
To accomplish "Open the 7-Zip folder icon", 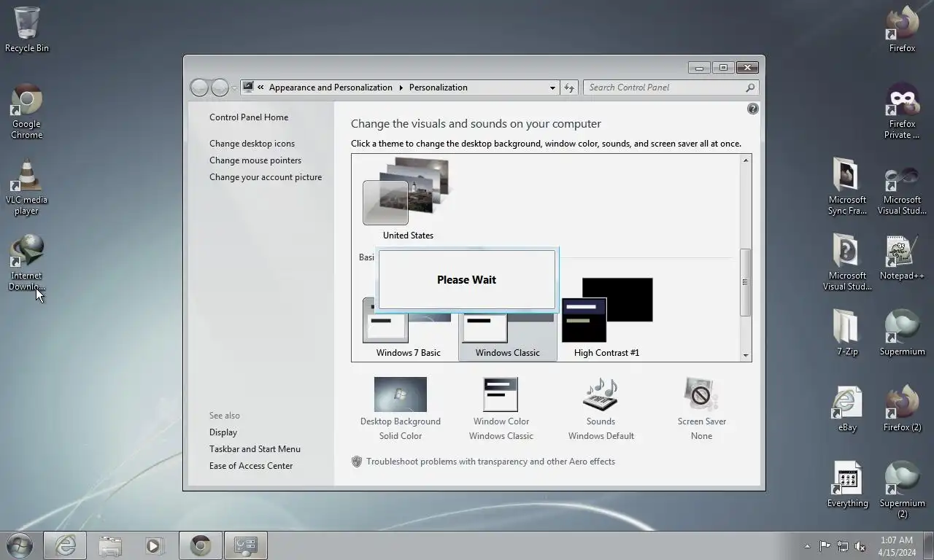I will pyautogui.click(x=847, y=333).
